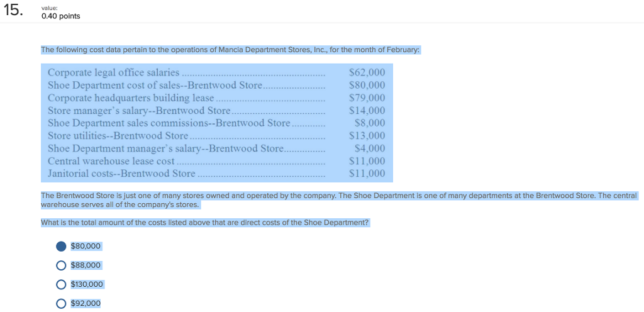The image size is (644, 312).
Task: Click 'Central warehouse lease cost' row label
Action: 111,161
